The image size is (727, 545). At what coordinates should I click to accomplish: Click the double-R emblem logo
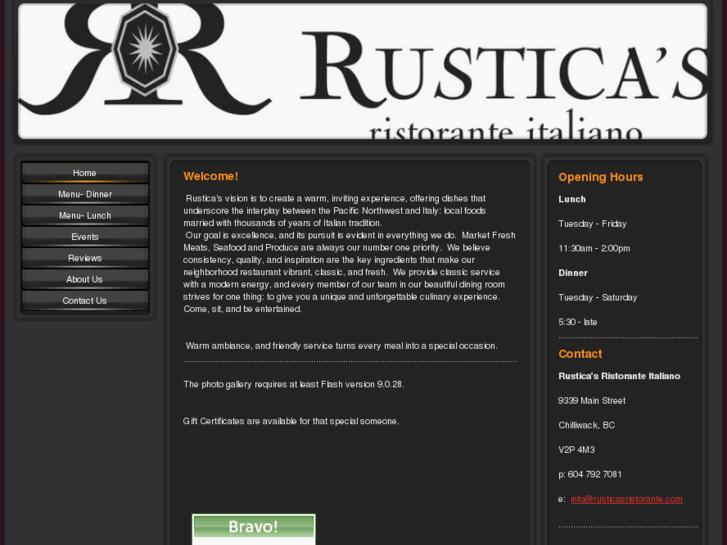coord(145,58)
